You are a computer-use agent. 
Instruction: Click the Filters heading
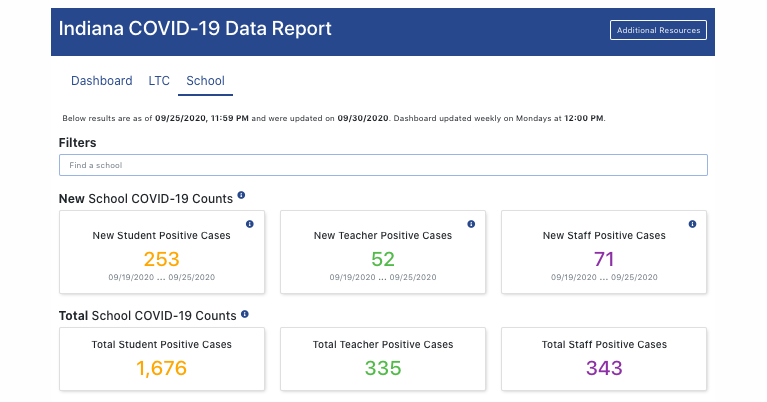pyautogui.click(x=77, y=143)
